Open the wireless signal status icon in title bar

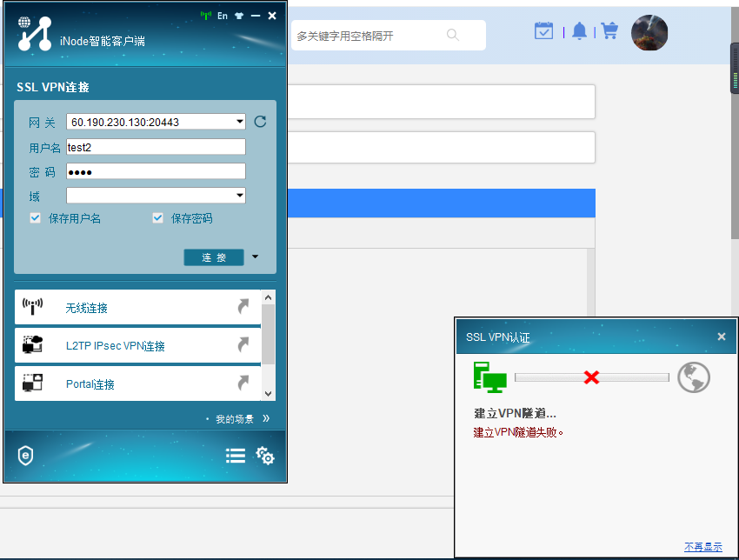[206, 16]
